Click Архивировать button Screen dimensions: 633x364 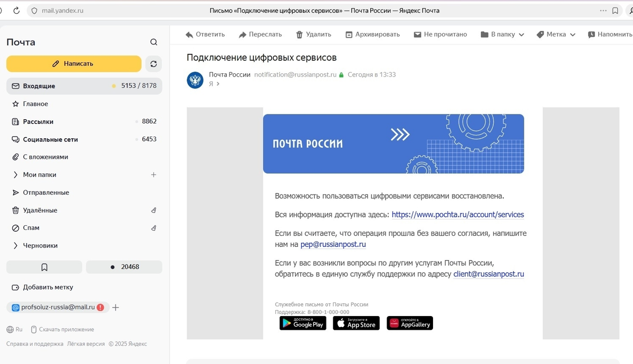tap(372, 34)
